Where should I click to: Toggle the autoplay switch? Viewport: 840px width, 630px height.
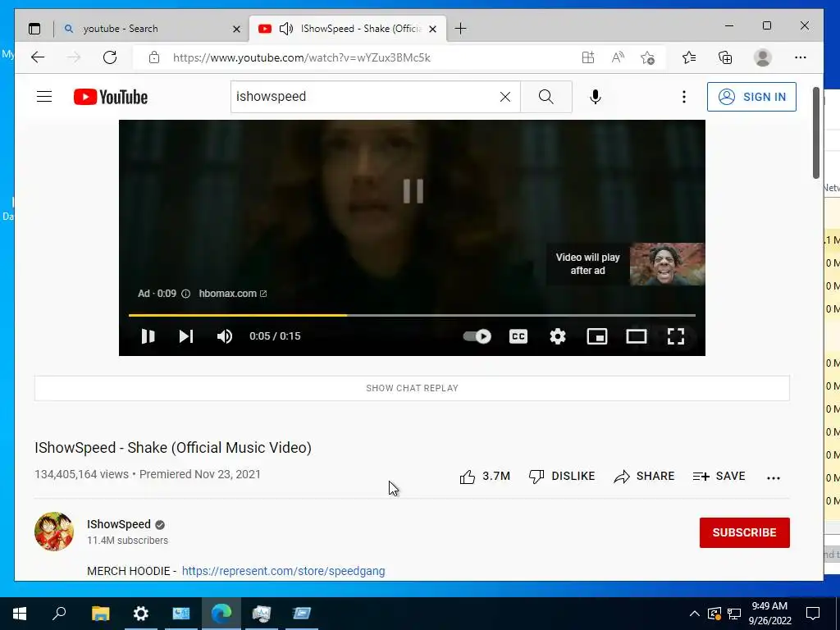477,336
